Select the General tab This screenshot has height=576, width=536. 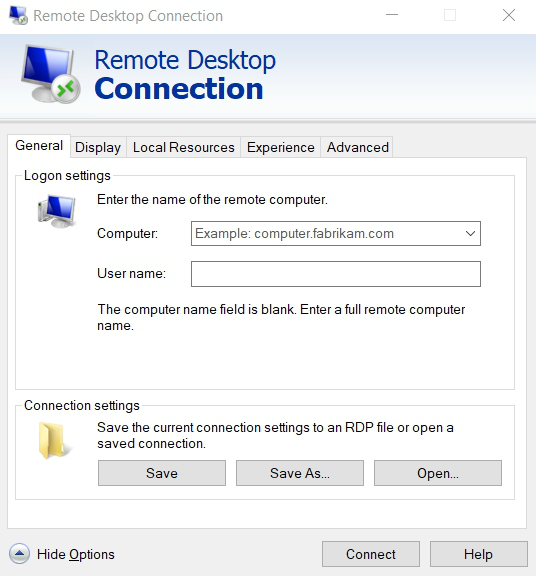39,146
